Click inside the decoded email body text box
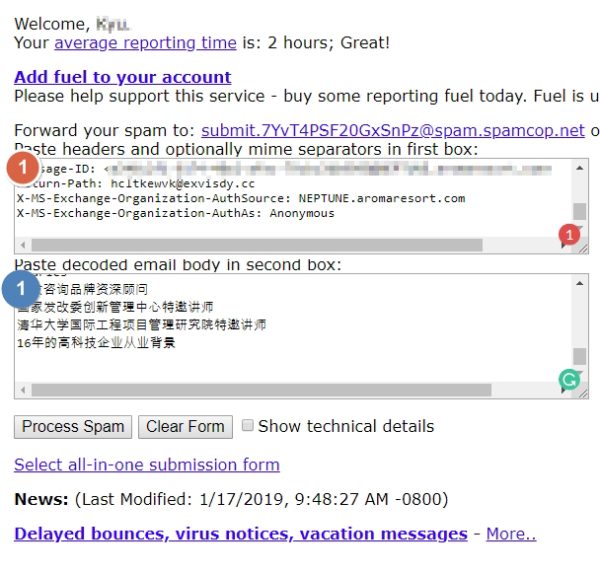Viewport: 600px width, 573px height. pyautogui.click(x=290, y=330)
